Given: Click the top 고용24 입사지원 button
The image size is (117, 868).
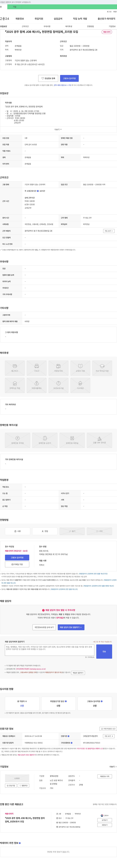Looking at the screenshot, I should (69, 78).
